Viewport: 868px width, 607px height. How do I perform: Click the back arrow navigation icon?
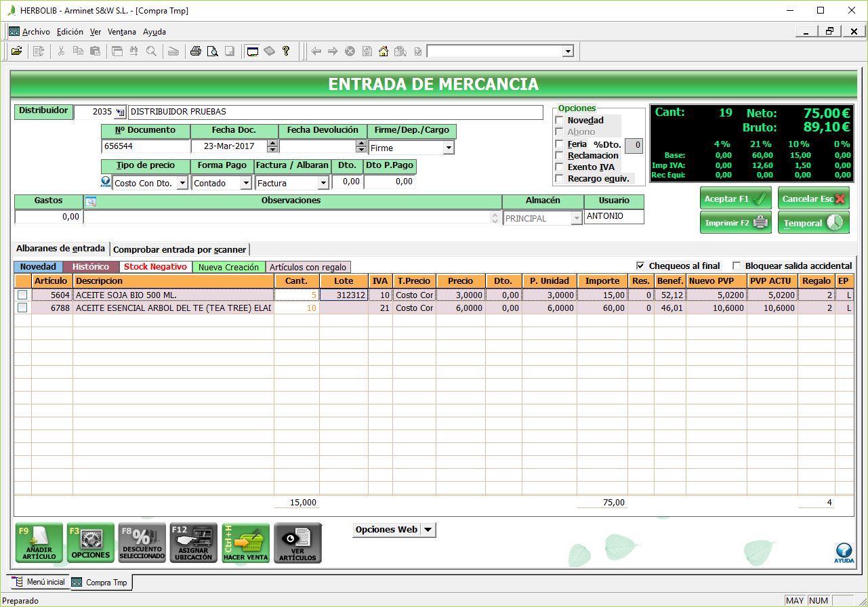click(316, 51)
